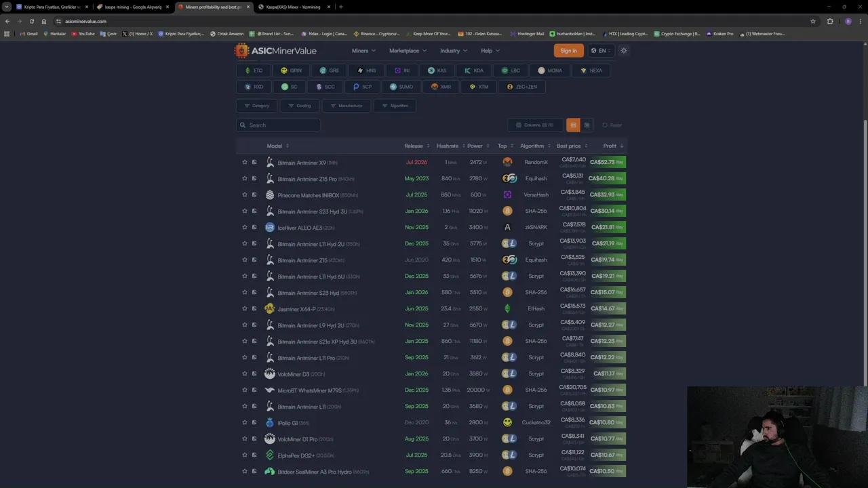The width and height of the screenshot is (868, 488).
Task: Filter by SCP coin
Action: [x=361, y=87]
